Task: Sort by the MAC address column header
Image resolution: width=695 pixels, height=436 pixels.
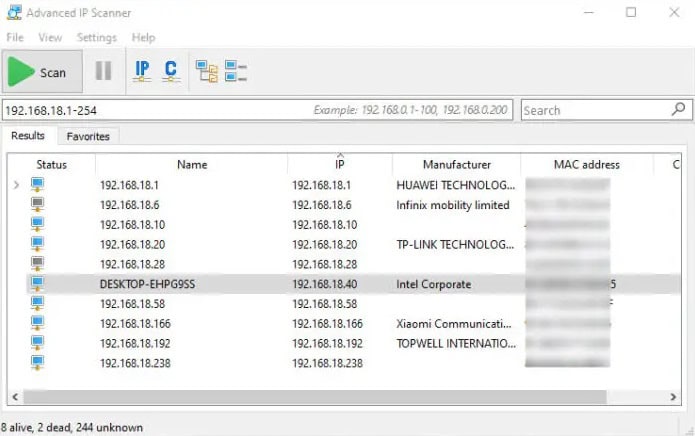Action: coord(587,164)
